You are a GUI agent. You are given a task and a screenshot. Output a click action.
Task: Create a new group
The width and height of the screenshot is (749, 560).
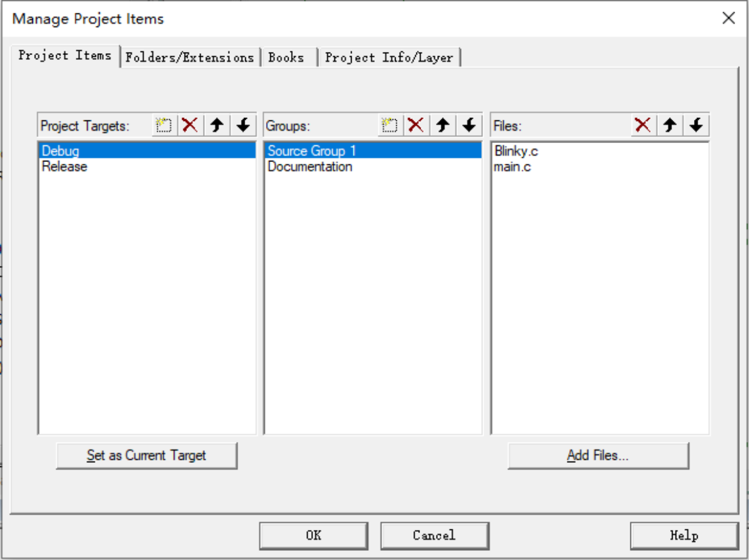point(389,126)
